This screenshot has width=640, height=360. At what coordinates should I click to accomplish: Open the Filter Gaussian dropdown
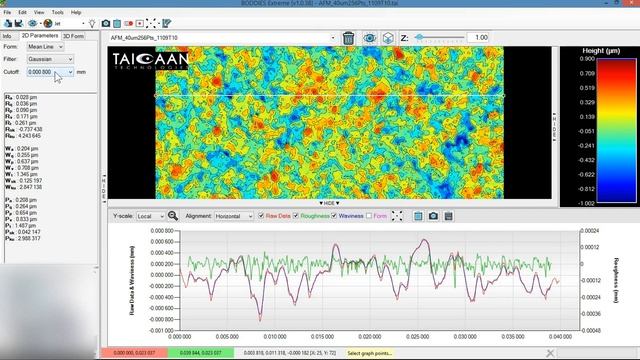coord(50,59)
